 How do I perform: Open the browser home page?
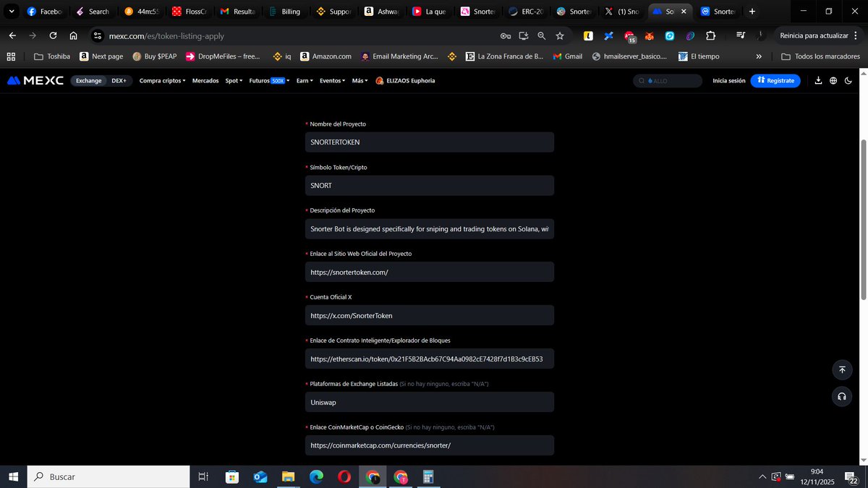(73, 35)
